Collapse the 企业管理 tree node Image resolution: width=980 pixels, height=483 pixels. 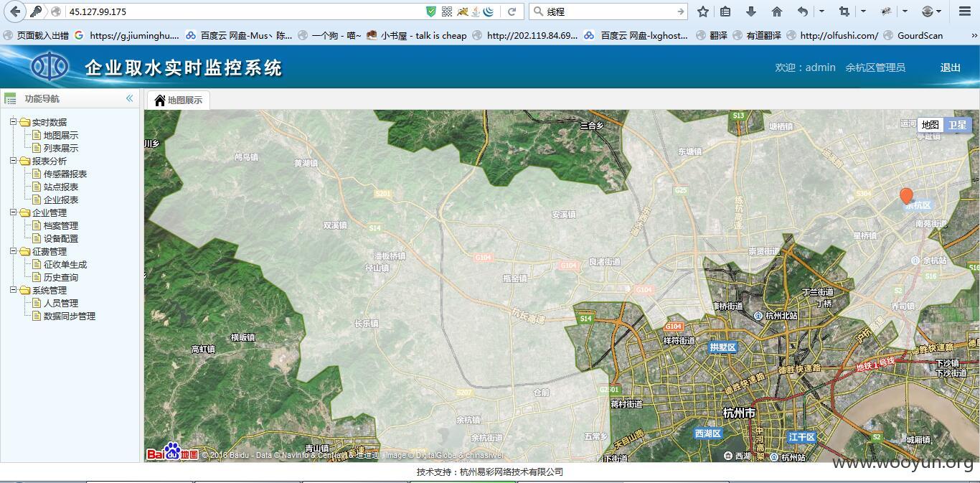13,212
